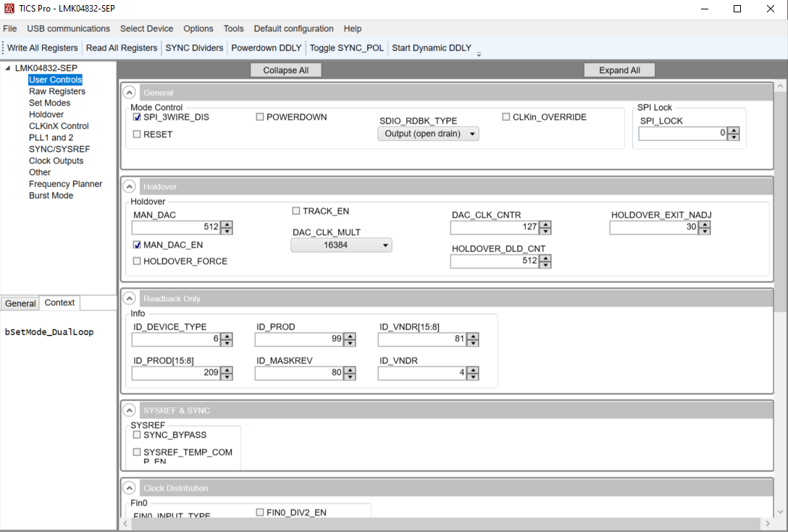
Task: Collapse the General panel using its chevron icon
Action: (130, 92)
